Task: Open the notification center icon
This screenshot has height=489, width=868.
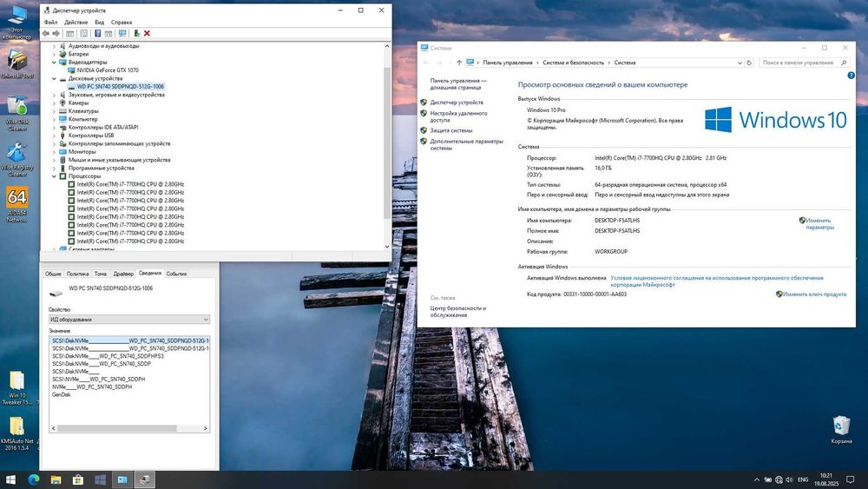Action: tap(851, 479)
